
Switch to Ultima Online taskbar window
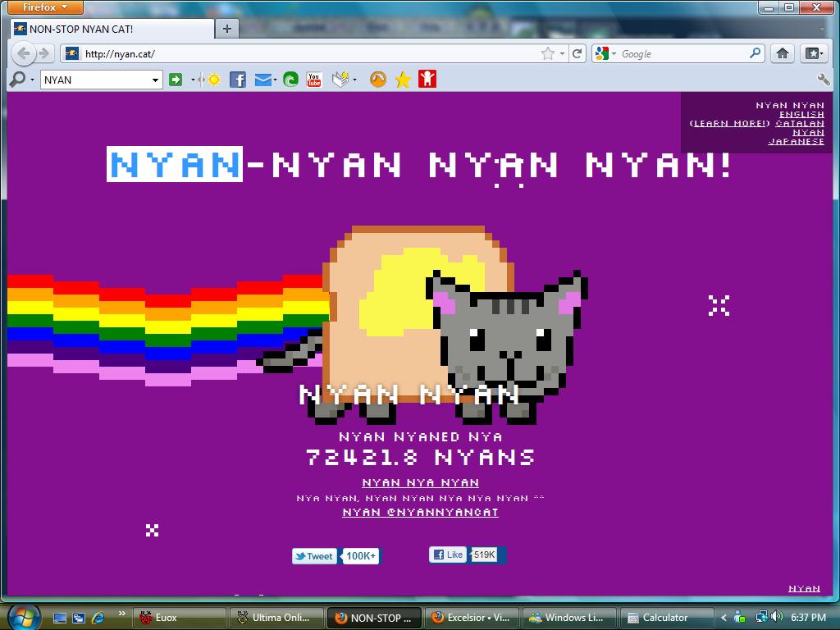click(x=276, y=618)
